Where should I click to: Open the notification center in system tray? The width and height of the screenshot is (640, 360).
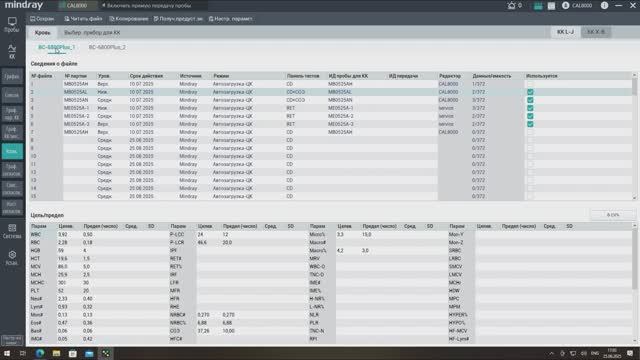(630, 353)
